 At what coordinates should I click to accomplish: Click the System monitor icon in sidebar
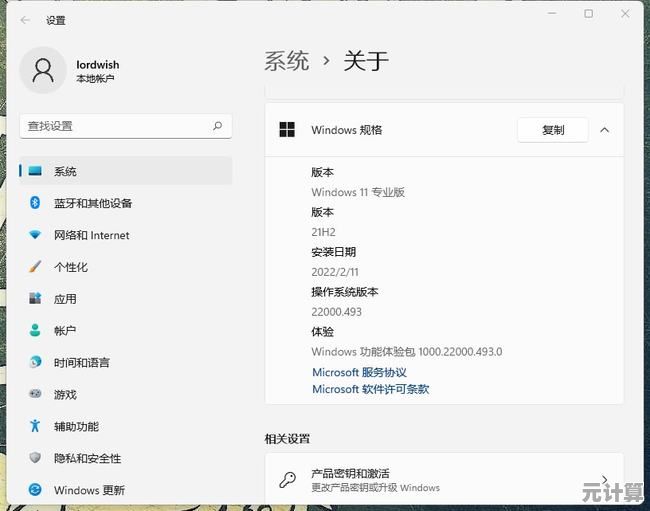click(x=35, y=171)
